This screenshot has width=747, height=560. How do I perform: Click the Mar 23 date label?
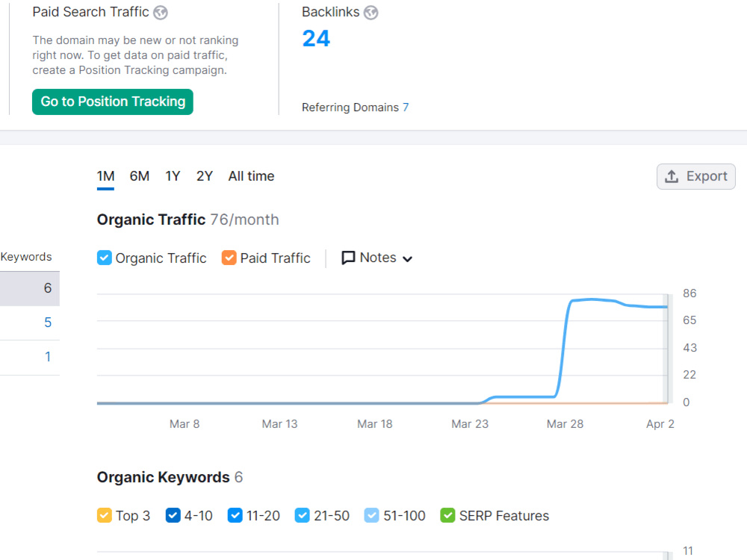470,424
